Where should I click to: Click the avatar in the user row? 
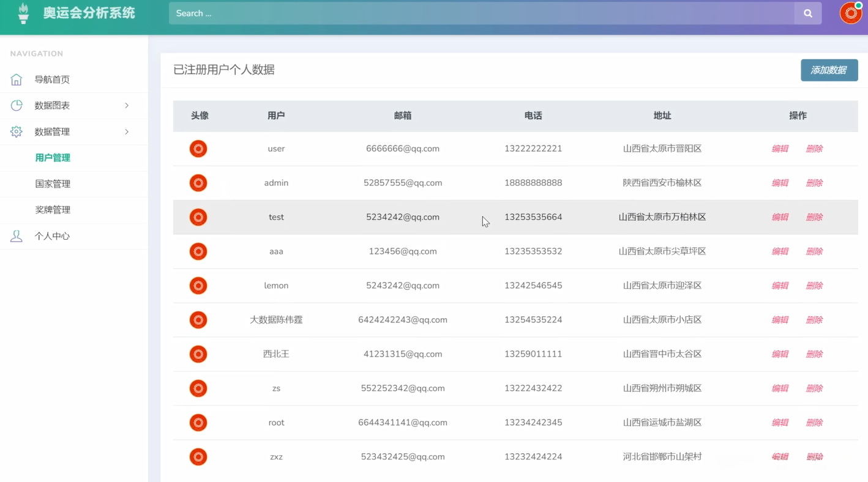click(x=198, y=149)
